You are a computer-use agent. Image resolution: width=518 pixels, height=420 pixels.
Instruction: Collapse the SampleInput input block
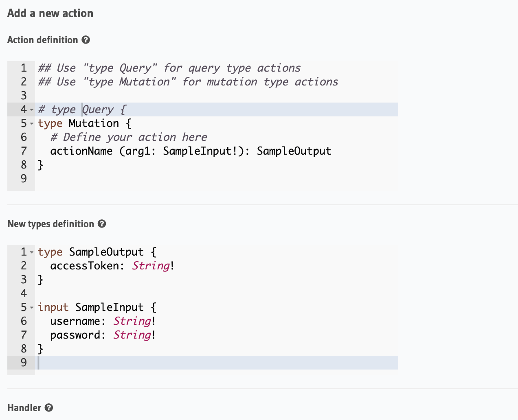pos(32,308)
